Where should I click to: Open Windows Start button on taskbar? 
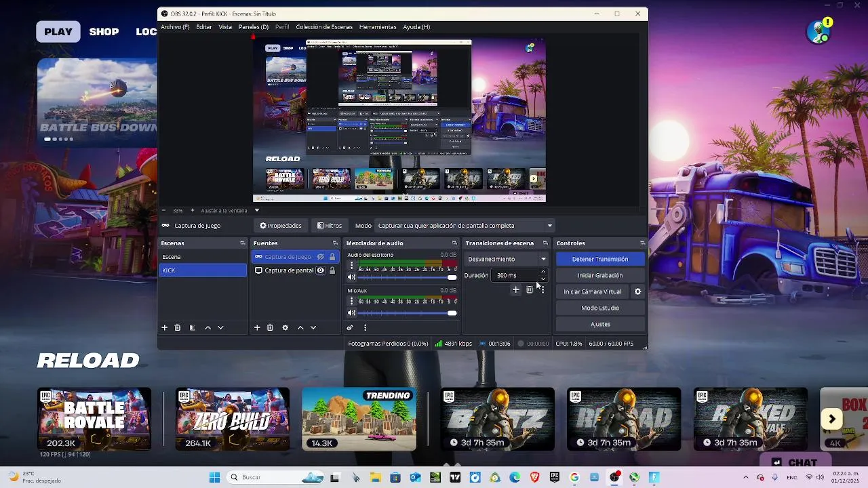pyautogui.click(x=214, y=477)
